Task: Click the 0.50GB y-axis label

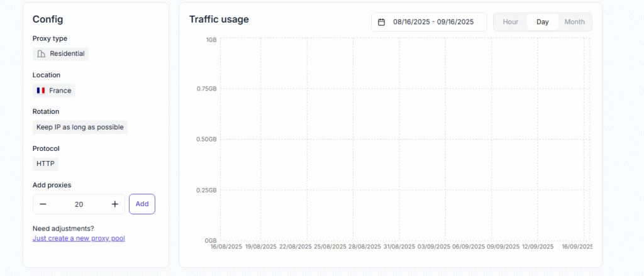Action: (x=207, y=140)
